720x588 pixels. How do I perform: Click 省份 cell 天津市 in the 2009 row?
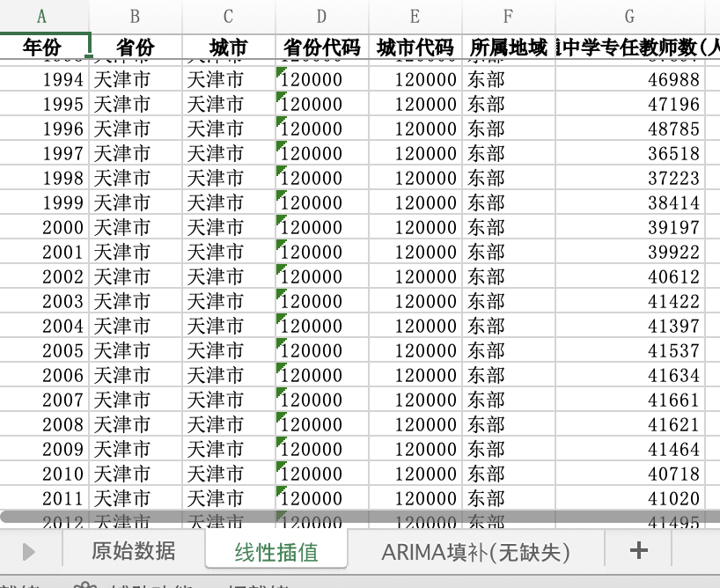pos(136,449)
